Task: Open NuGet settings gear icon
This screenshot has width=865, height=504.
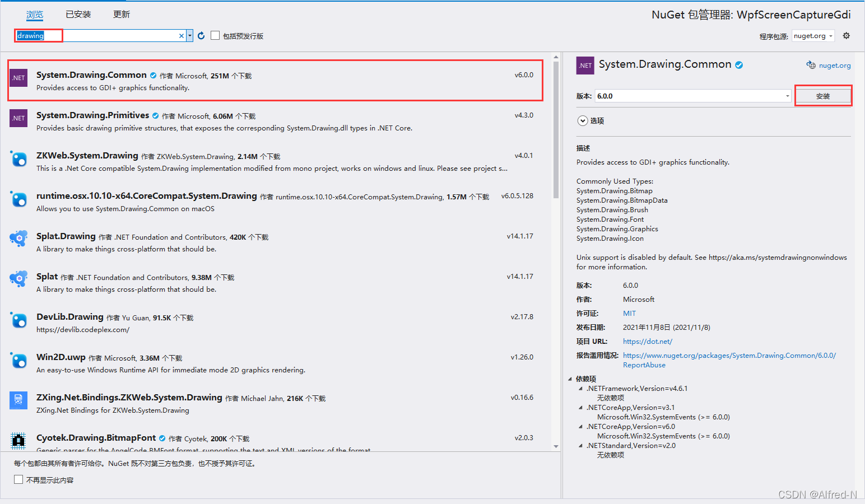Action: click(846, 36)
